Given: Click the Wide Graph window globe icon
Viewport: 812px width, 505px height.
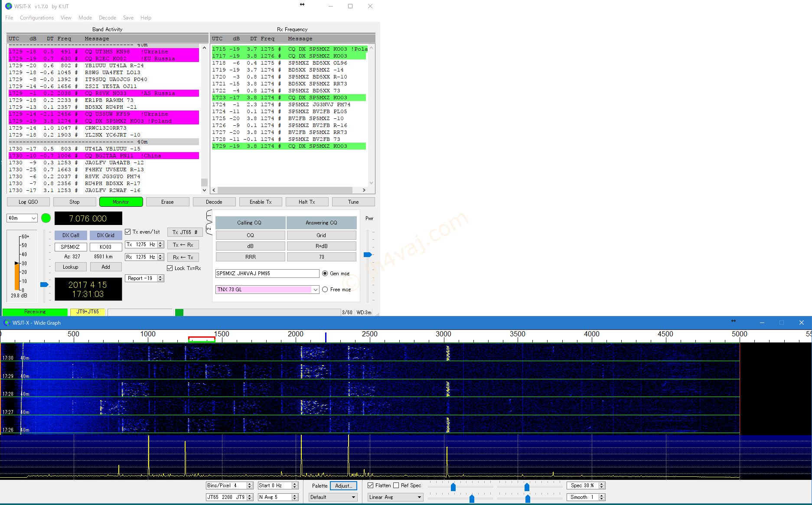Looking at the screenshot, I should coord(7,323).
